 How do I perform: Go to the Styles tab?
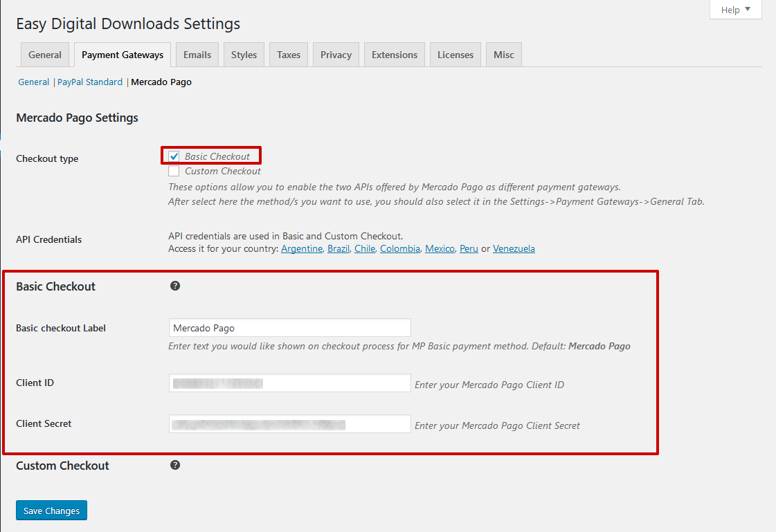[244, 55]
